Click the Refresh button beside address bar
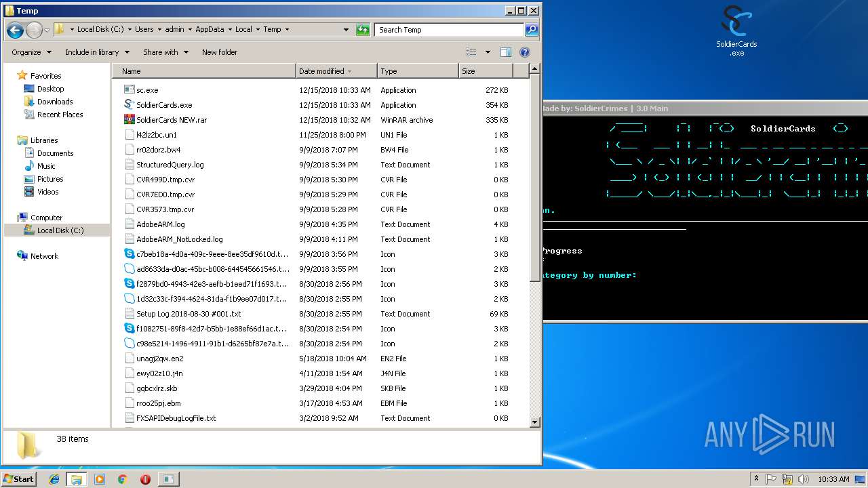The height and width of the screenshot is (488, 868). (363, 30)
